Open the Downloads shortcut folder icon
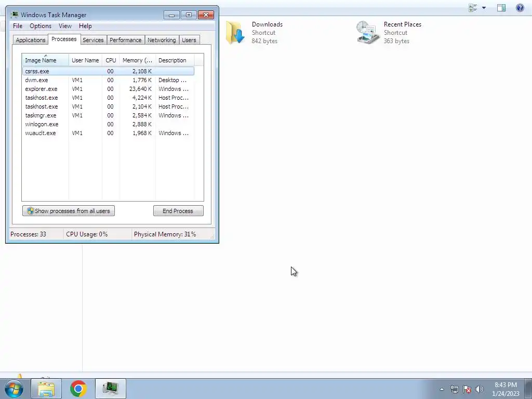 point(235,33)
